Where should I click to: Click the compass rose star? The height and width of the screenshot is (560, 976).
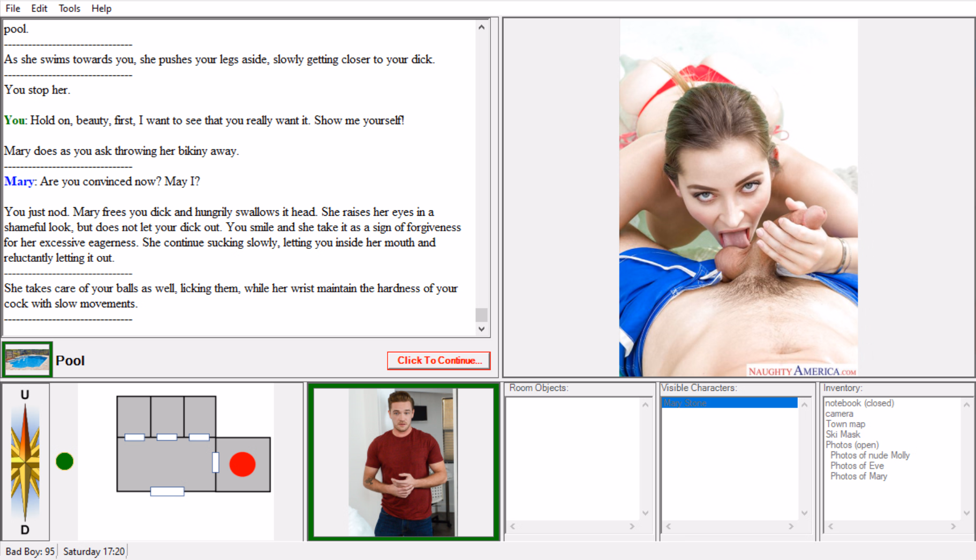25,461
